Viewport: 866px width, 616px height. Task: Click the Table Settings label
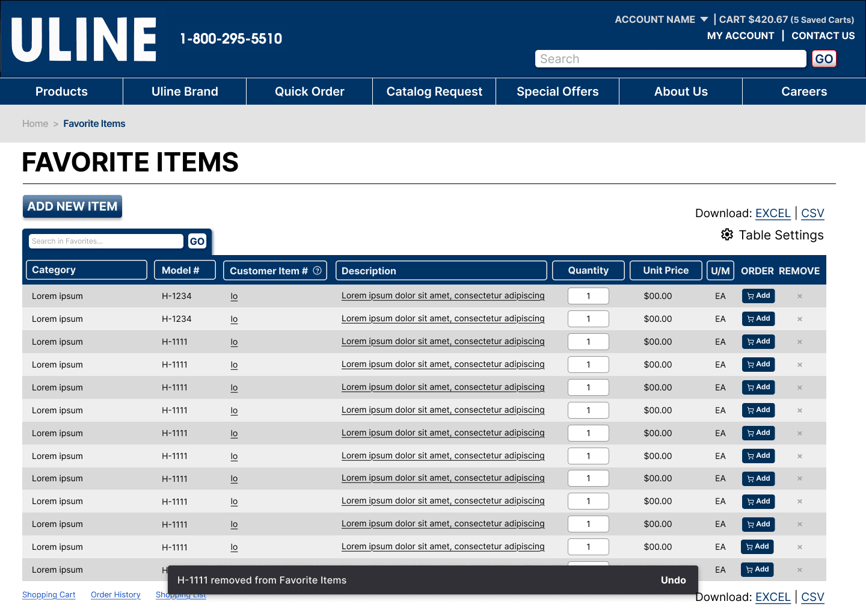[x=781, y=235]
